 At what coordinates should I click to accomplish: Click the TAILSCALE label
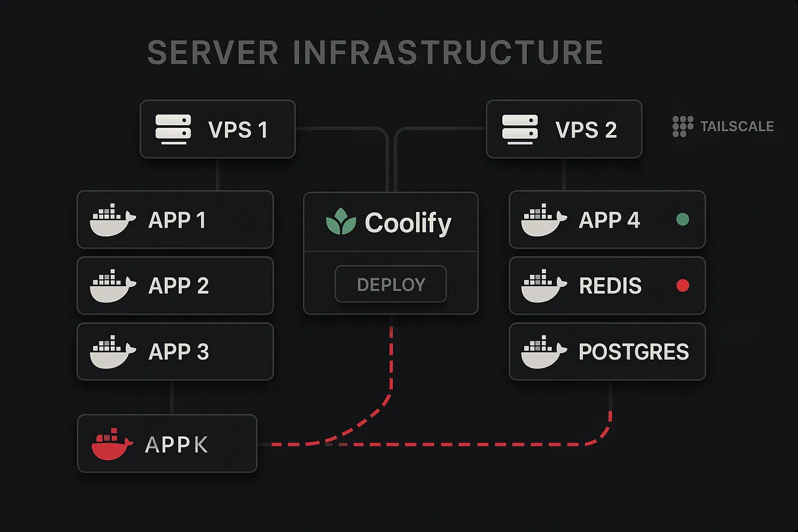[737, 126]
